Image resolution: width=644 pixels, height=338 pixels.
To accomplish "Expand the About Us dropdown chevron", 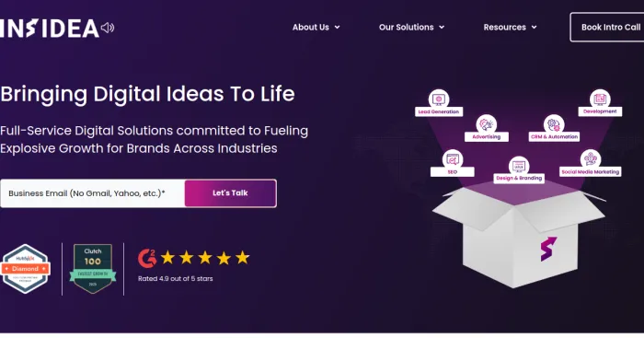I will coord(338,27).
